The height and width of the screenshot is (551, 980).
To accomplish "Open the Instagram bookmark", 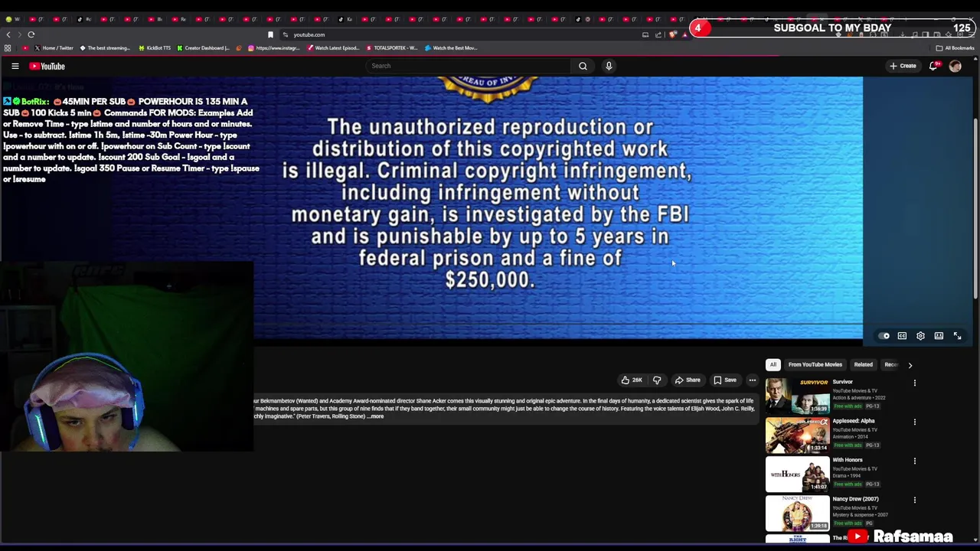I will [273, 48].
